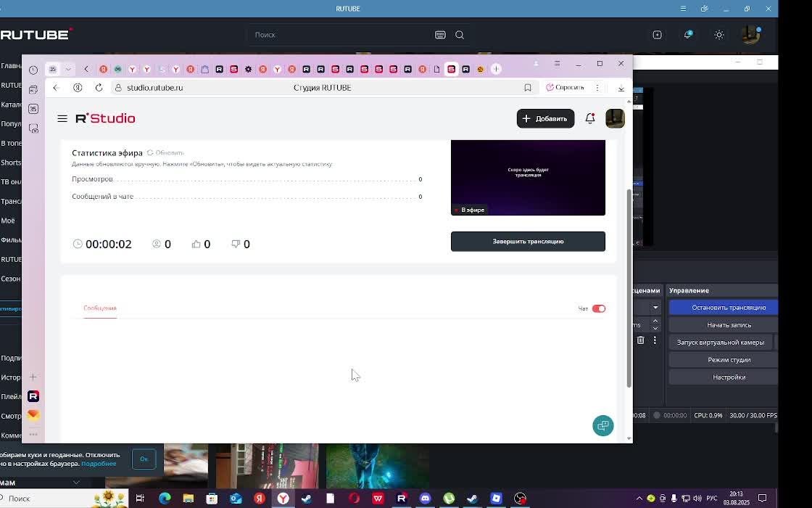Open uTorrent from the taskbar
812x508 pixels.
tap(449, 498)
